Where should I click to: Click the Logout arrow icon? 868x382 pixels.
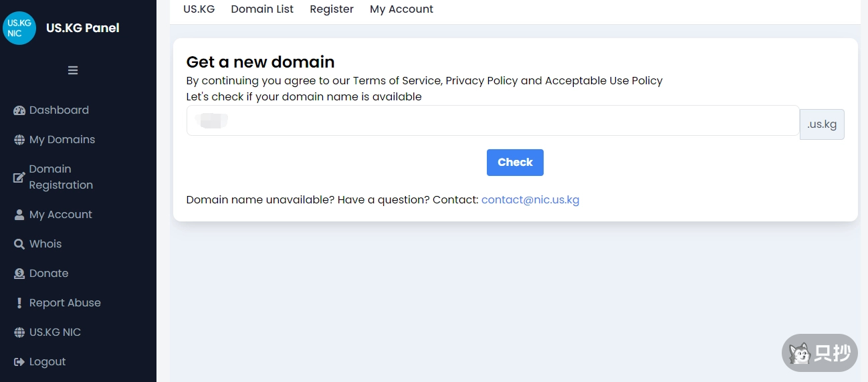pyautogui.click(x=19, y=362)
